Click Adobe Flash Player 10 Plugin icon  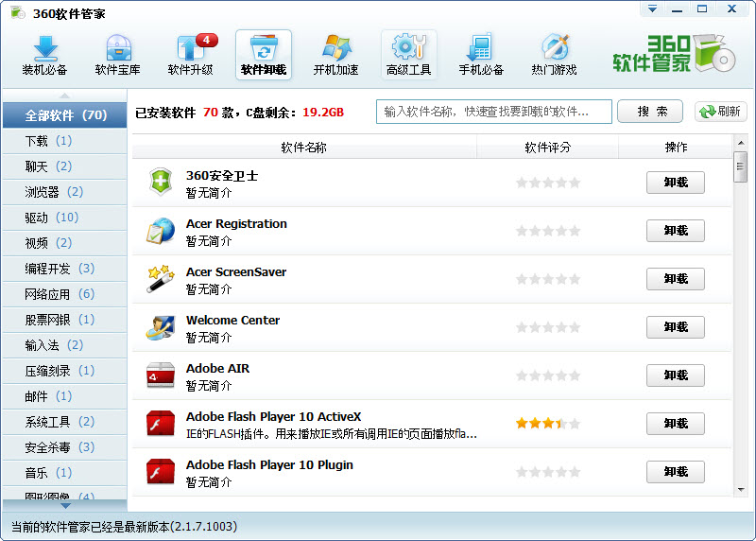pyautogui.click(x=161, y=472)
